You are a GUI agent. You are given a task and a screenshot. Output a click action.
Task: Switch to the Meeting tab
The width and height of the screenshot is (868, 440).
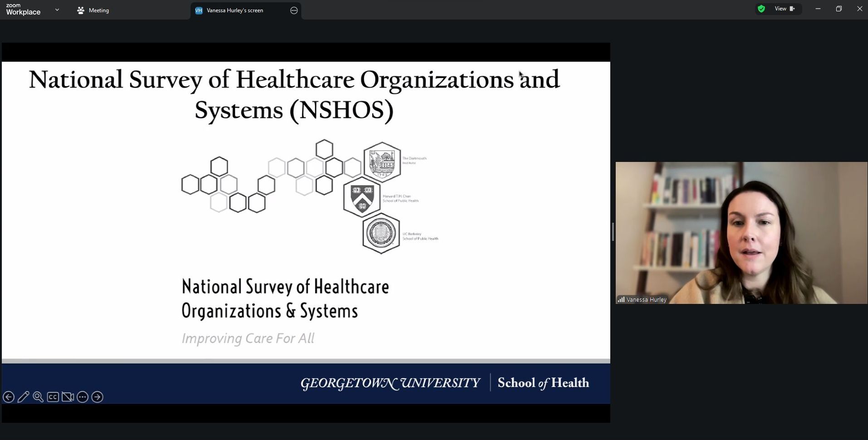(93, 10)
